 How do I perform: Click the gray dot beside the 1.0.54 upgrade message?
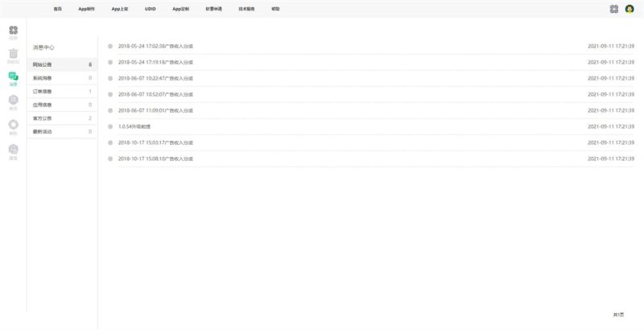coord(110,126)
